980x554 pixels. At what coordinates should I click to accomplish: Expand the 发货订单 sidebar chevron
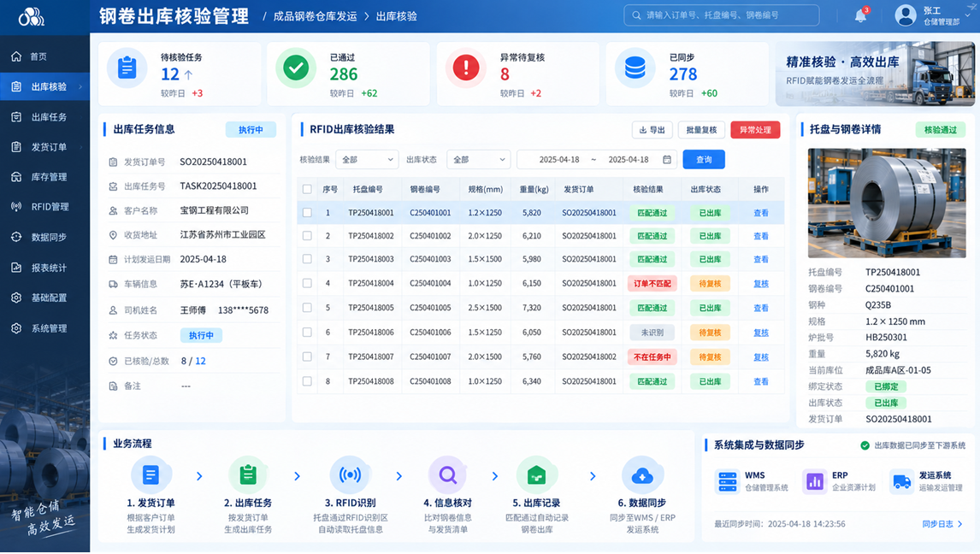point(80,147)
